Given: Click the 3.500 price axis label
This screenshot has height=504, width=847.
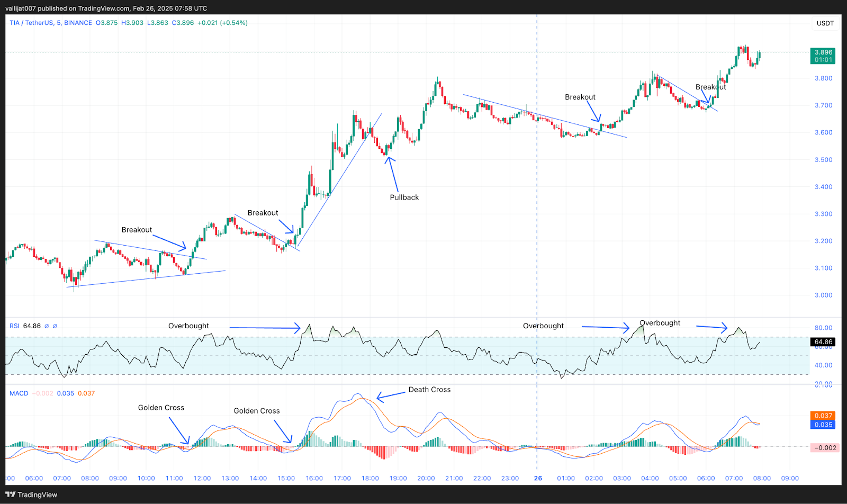Looking at the screenshot, I should 823,160.
